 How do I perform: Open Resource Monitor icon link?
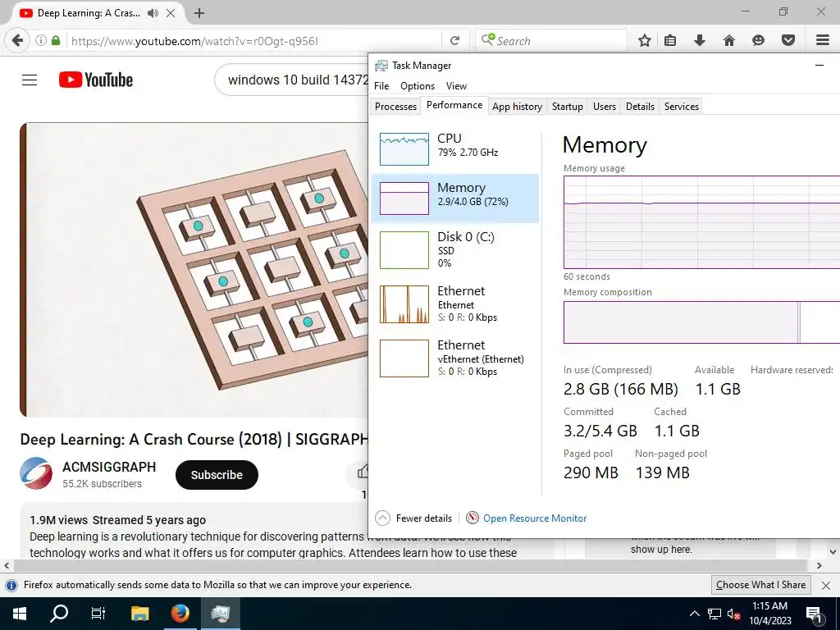click(x=526, y=518)
